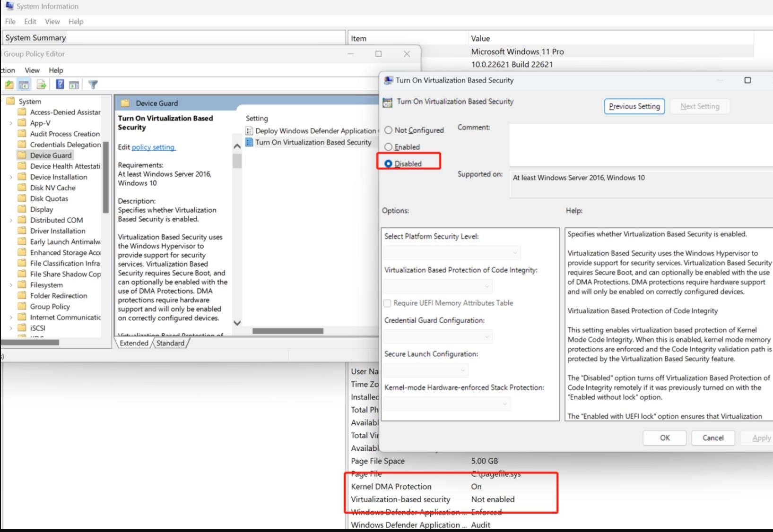Toggle the Show/Hide Action Pane toolbar icon
The width and height of the screenshot is (773, 532).
coord(74,85)
